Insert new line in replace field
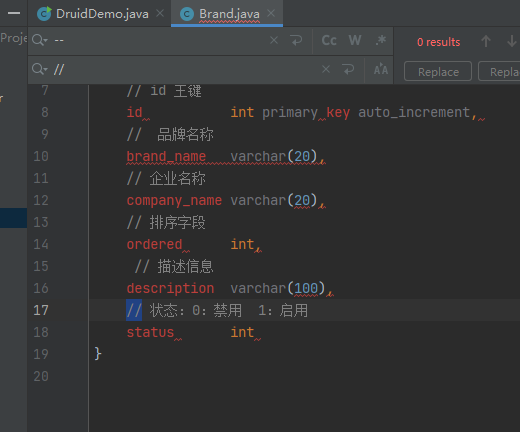The height and width of the screenshot is (432, 520). point(348,69)
